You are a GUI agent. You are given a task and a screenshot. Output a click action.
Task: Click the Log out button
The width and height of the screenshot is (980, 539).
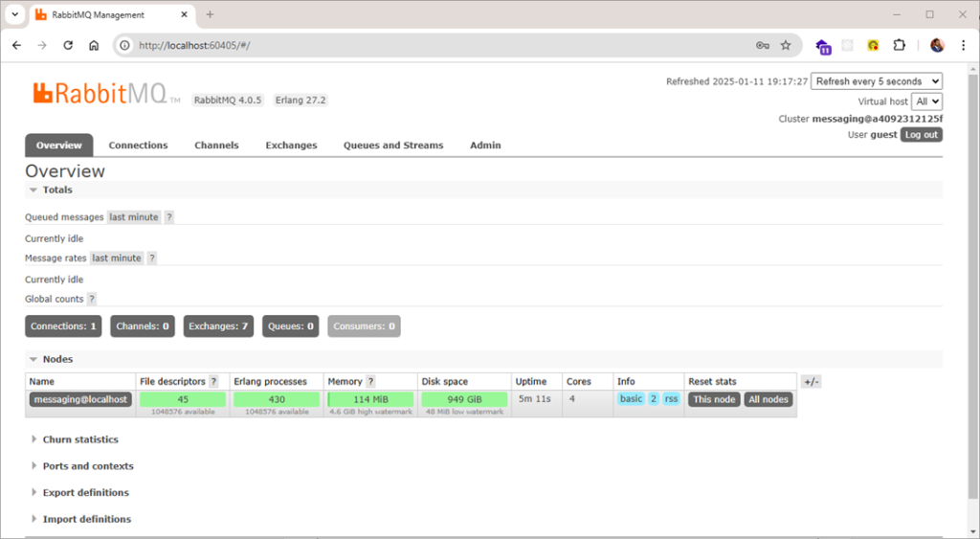point(922,135)
